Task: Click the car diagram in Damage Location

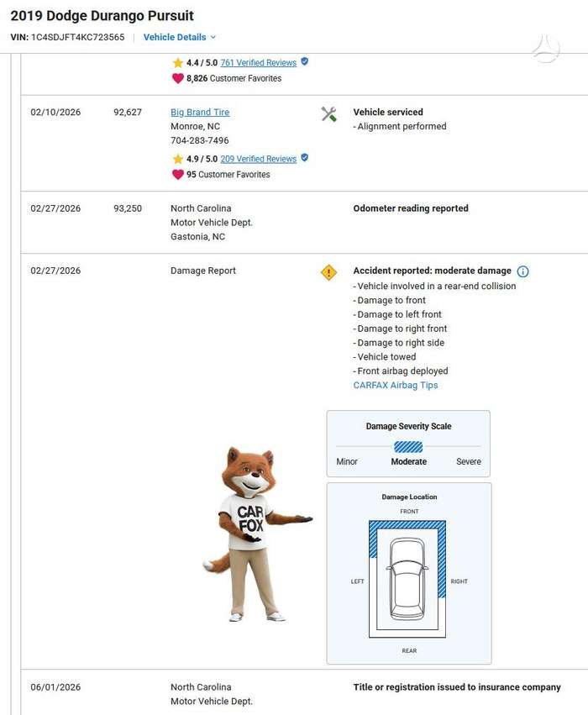Action: pos(407,579)
